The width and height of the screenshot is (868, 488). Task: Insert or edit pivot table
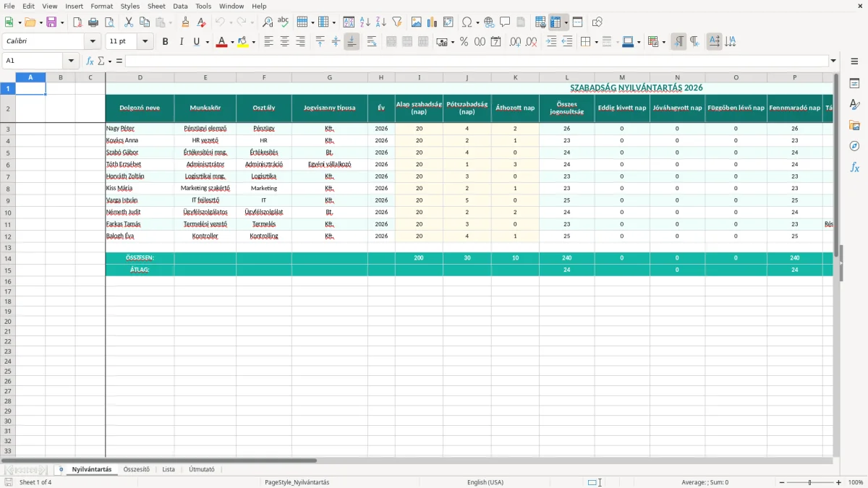tap(448, 22)
